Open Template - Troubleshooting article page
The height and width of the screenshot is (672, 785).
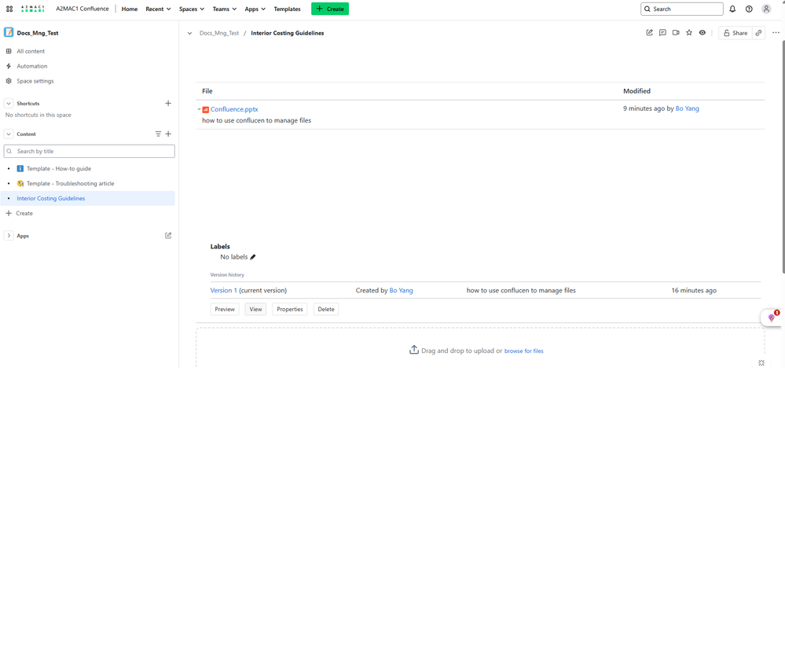(70, 184)
